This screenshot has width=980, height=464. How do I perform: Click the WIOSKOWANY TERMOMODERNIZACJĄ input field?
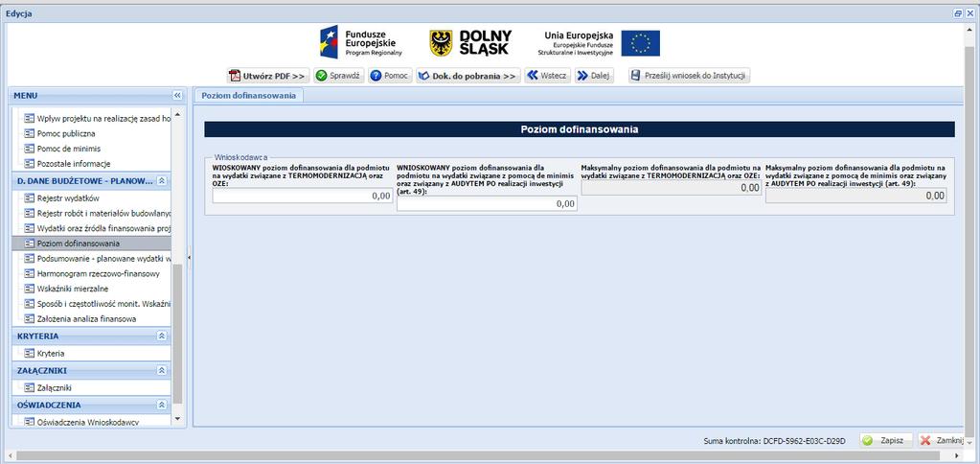point(303,196)
